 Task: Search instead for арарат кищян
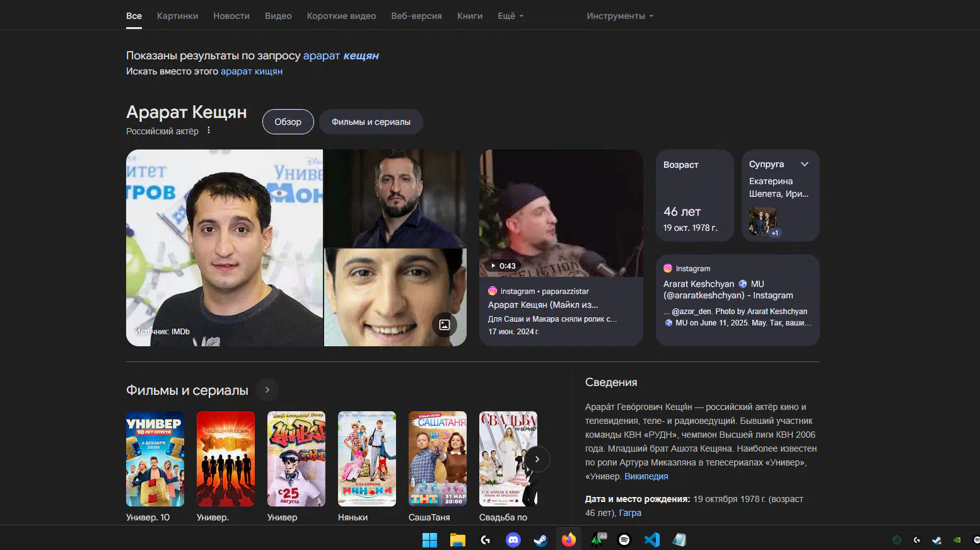[x=252, y=71]
